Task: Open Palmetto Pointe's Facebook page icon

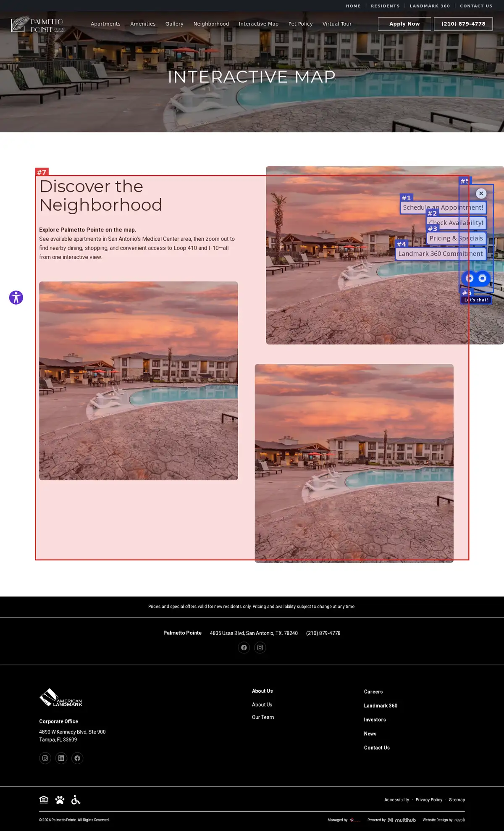Action: point(244,647)
